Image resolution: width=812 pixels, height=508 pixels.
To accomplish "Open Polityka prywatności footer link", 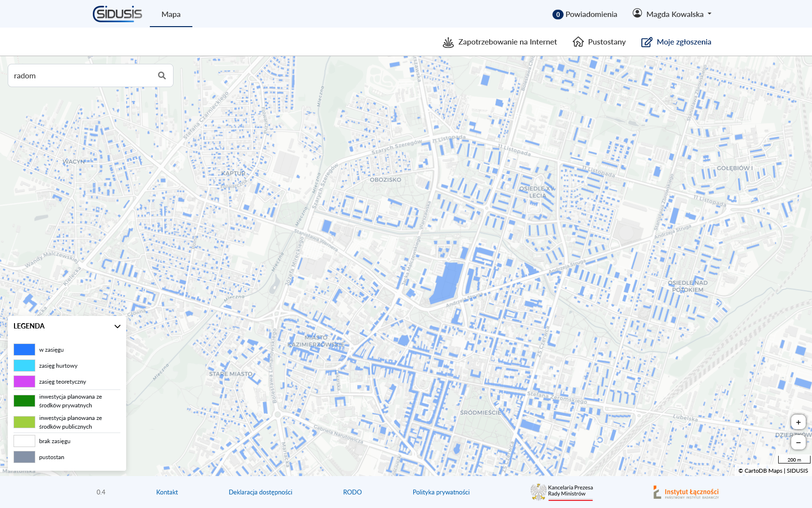I will [x=441, y=492].
